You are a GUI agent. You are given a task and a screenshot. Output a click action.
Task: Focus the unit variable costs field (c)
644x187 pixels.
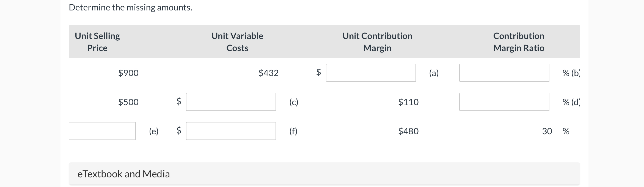[231, 102]
